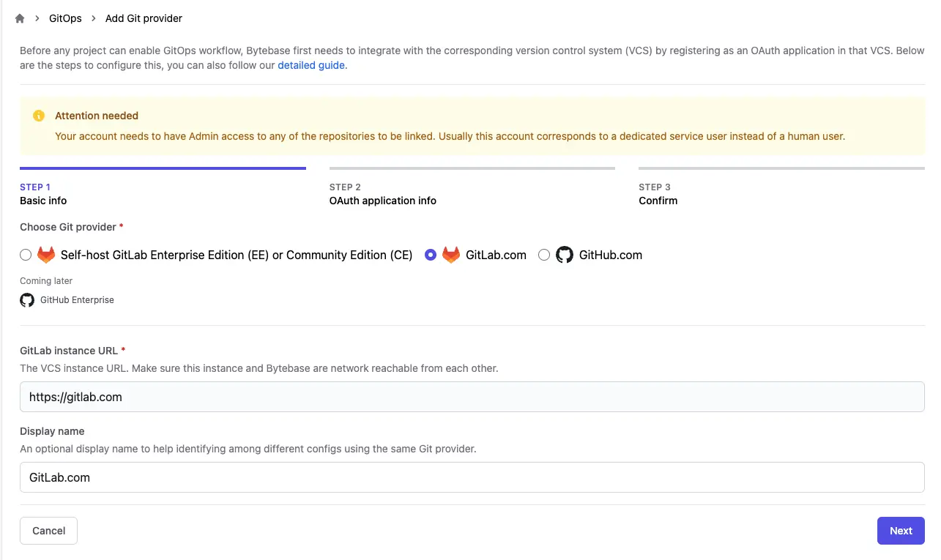The image size is (941, 560).
Task: Select the GitHub.com radio button
Action: point(544,255)
